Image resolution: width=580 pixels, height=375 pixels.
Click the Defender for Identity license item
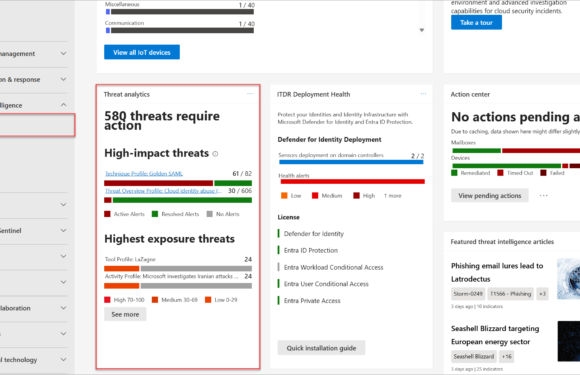(314, 234)
